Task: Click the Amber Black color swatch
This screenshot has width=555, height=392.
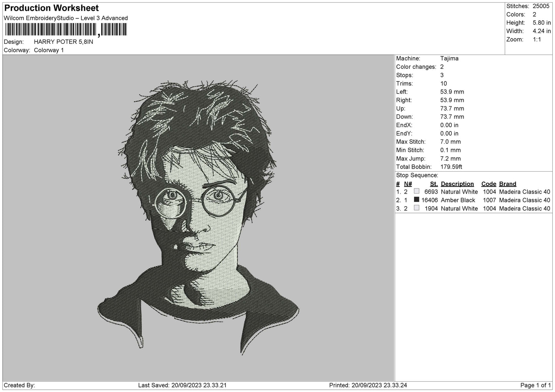Action: click(x=416, y=200)
